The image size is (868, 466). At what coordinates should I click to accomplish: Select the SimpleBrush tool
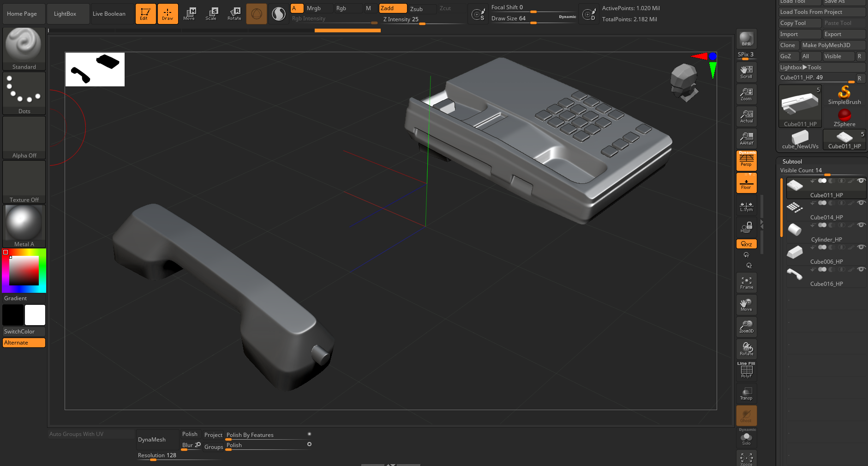pos(844,95)
